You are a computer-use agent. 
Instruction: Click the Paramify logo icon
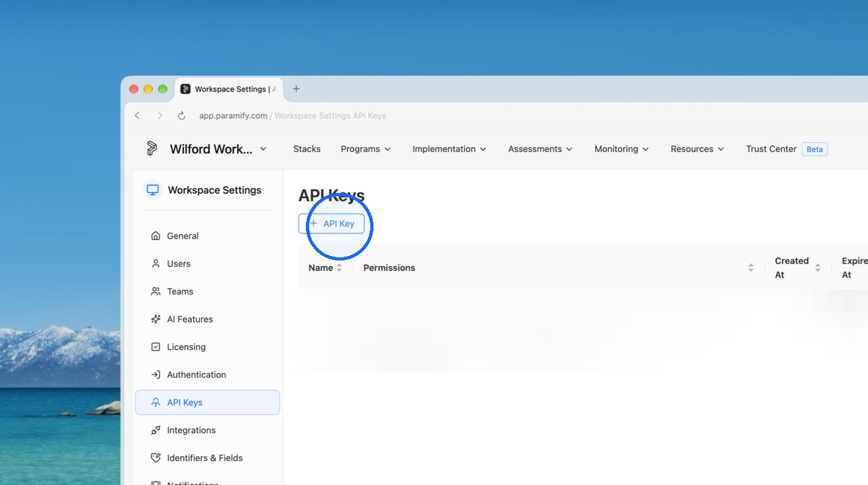151,148
